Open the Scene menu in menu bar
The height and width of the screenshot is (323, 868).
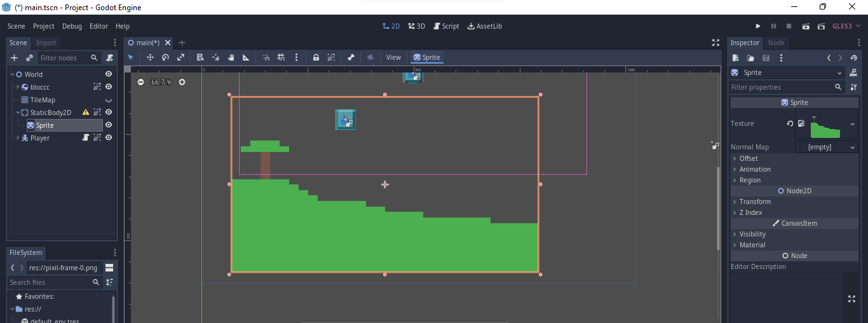click(x=17, y=26)
